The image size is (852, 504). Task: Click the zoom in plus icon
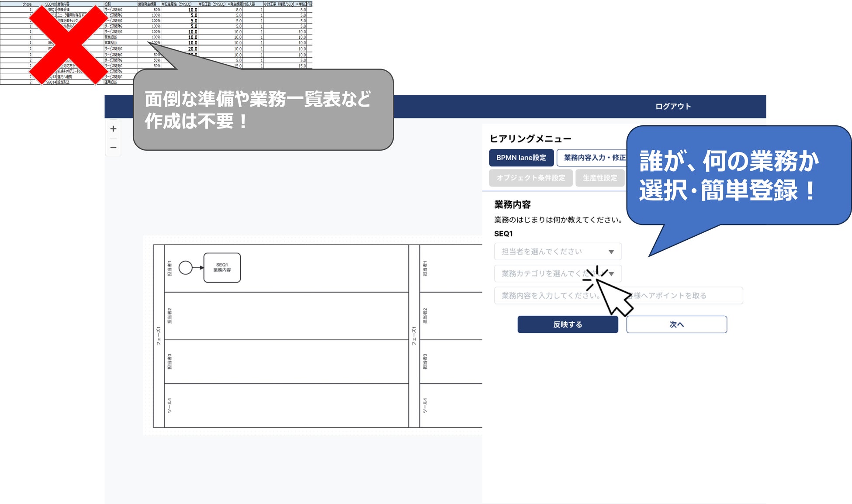[x=113, y=129]
